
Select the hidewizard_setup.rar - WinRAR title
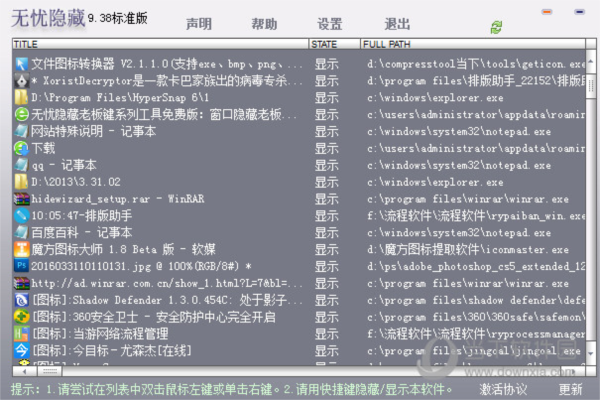click(117, 198)
